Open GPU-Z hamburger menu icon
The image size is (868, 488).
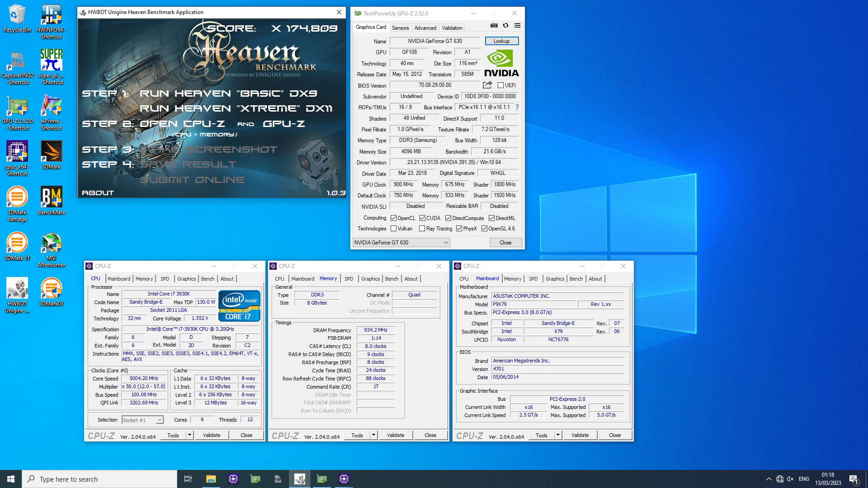[517, 26]
